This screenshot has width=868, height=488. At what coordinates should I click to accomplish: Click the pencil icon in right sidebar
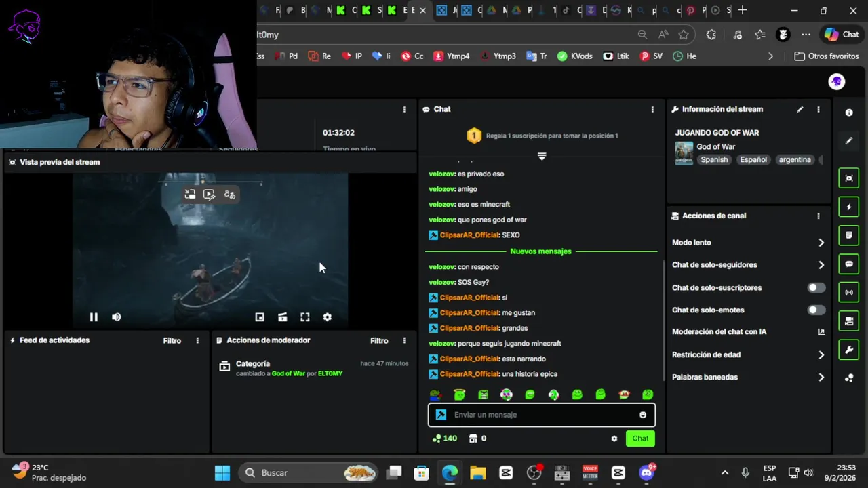[849, 141]
